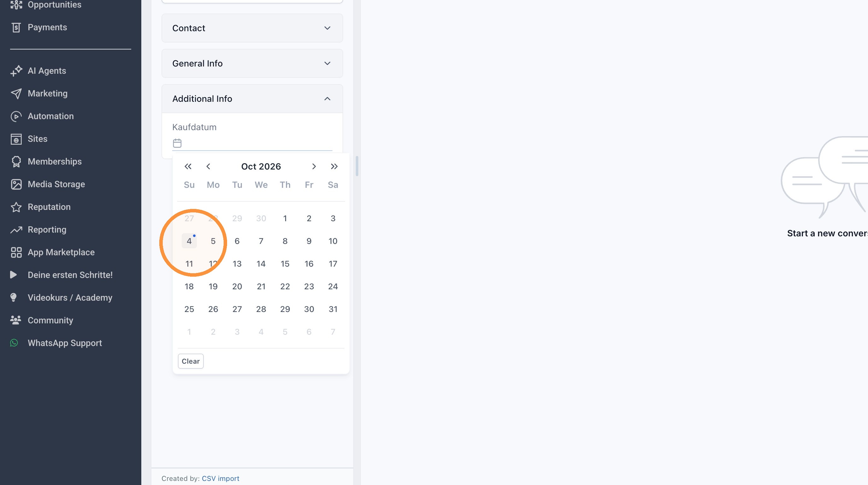868x485 pixels.
Task: Select October 15 in the calendar
Action: [x=285, y=264]
